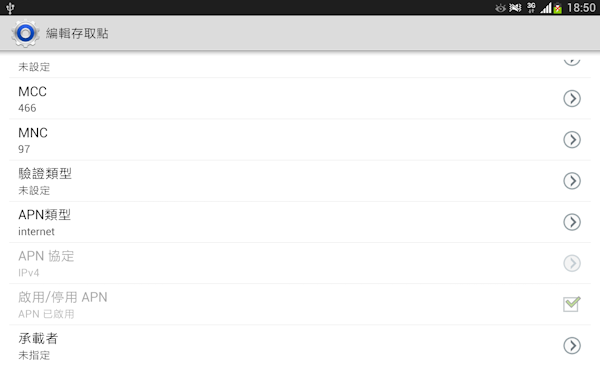The height and width of the screenshot is (375, 600).
Task: Select the 啟用/停用 APN row label
Action: click(63, 297)
